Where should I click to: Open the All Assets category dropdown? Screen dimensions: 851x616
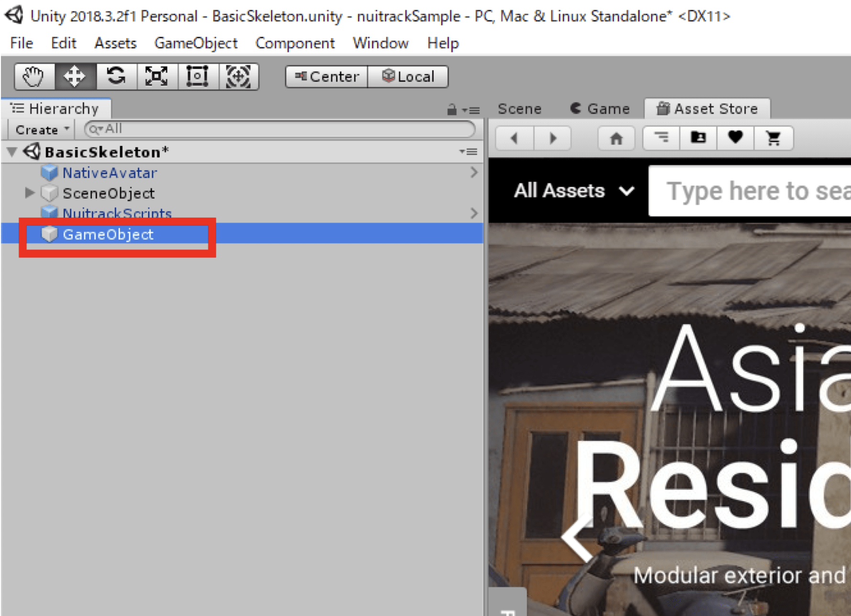574,191
